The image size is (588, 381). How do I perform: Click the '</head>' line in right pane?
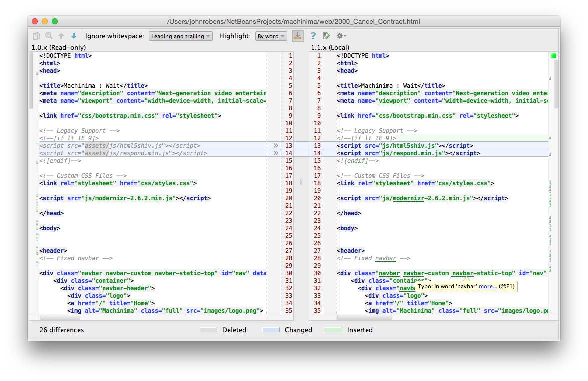(349, 213)
